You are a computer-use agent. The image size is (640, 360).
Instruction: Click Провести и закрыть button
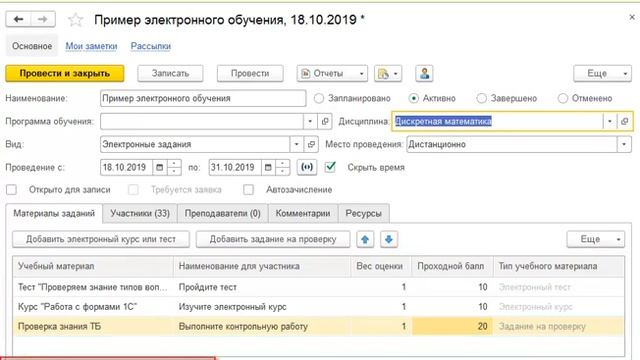click(x=64, y=73)
